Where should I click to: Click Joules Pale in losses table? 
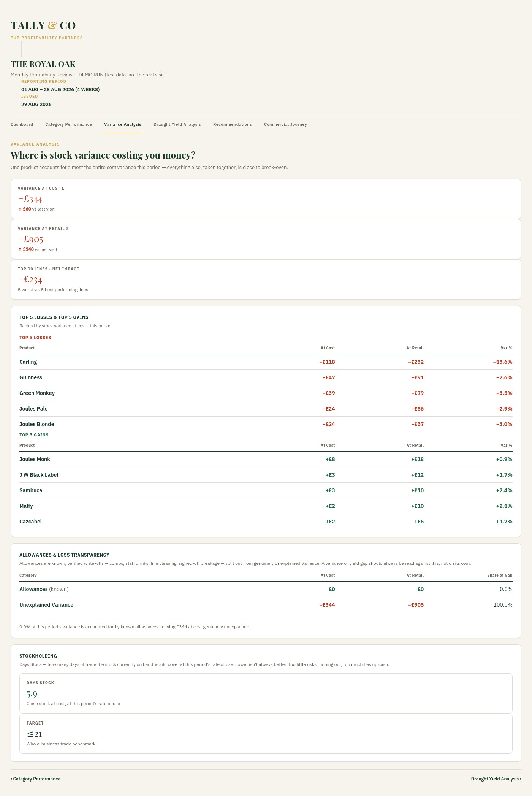click(33, 409)
